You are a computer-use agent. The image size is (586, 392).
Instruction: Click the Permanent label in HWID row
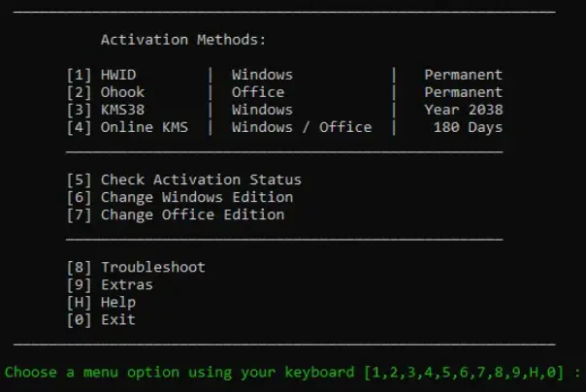click(464, 75)
